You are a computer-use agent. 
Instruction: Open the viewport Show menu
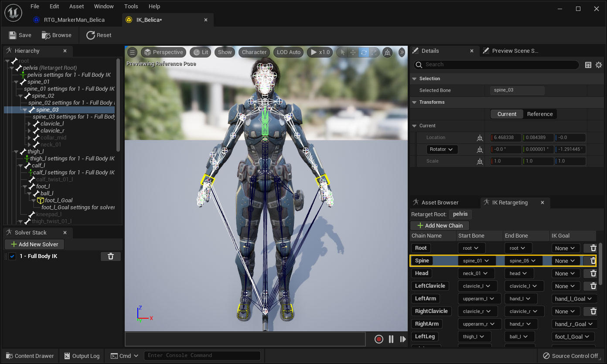(x=225, y=52)
